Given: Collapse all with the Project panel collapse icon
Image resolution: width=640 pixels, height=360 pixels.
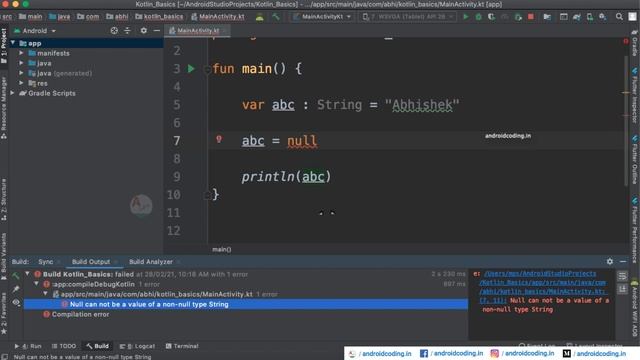Looking at the screenshot, I should tap(127, 31).
